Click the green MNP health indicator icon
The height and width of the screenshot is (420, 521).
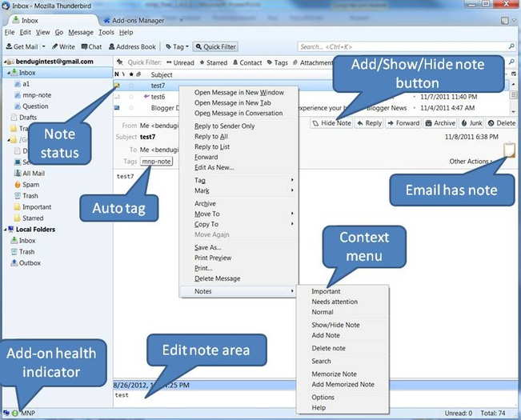click(x=15, y=414)
